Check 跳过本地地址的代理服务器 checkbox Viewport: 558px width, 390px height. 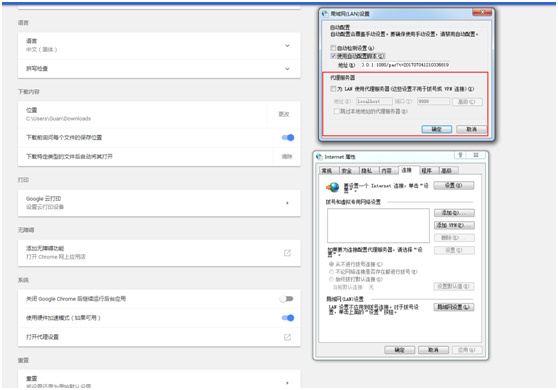[336, 111]
